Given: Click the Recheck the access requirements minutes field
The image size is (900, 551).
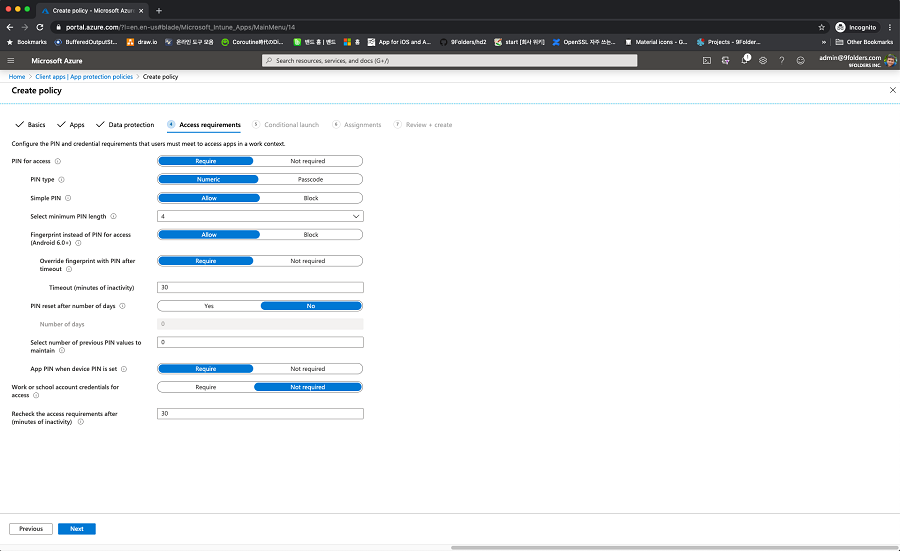Looking at the screenshot, I should pyautogui.click(x=260, y=414).
